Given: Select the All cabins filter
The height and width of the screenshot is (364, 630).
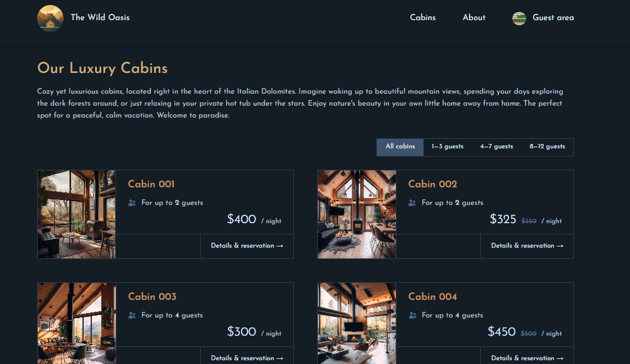Looking at the screenshot, I should click(400, 146).
